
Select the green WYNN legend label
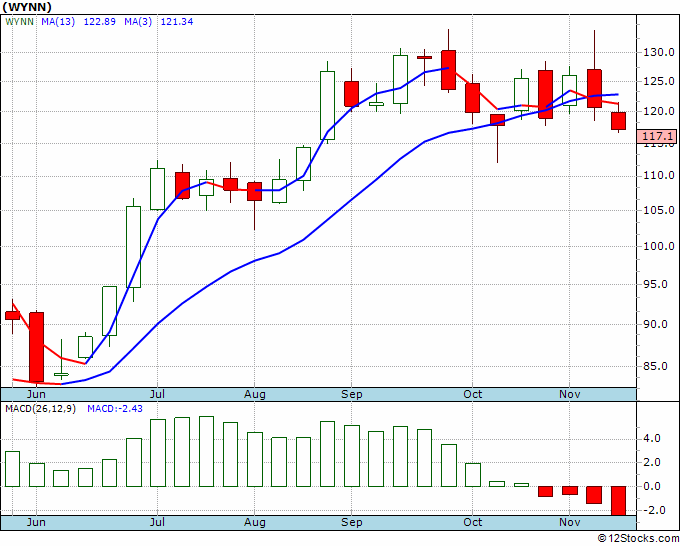(x=20, y=21)
